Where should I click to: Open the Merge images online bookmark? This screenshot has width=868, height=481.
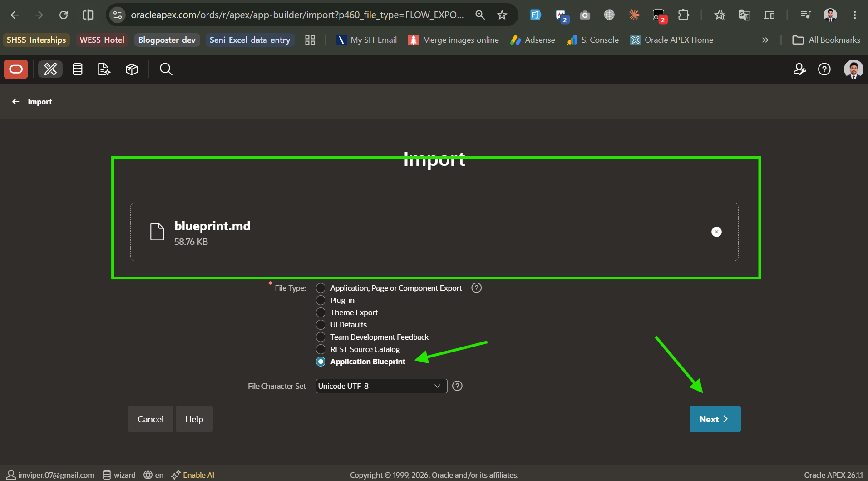click(x=454, y=40)
